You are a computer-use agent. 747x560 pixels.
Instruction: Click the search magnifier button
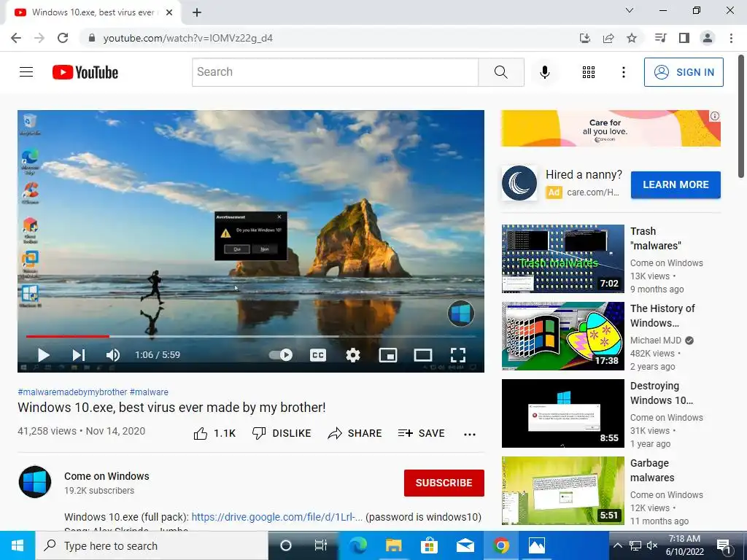point(500,72)
